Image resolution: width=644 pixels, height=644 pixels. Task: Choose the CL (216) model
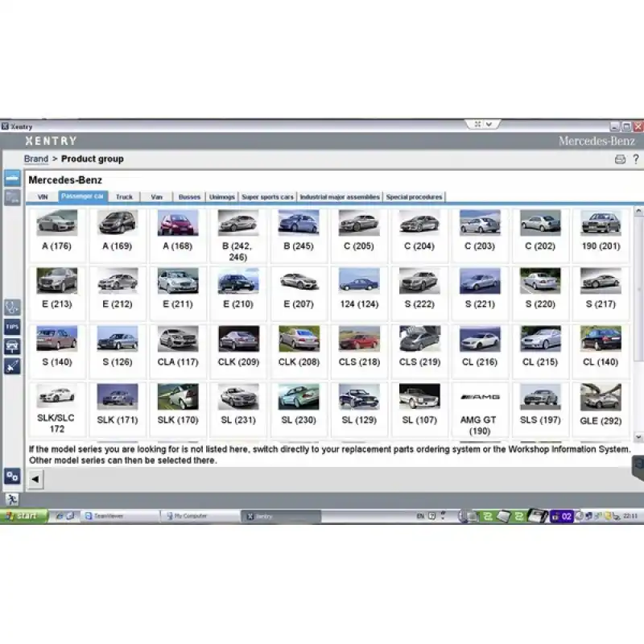coord(480,351)
